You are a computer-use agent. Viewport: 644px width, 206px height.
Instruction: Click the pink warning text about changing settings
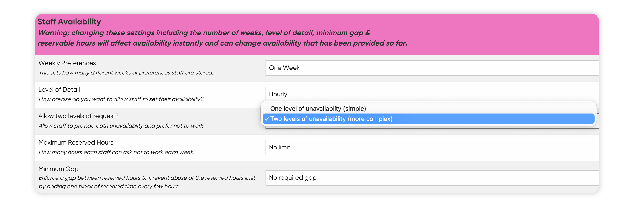point(223,38)
